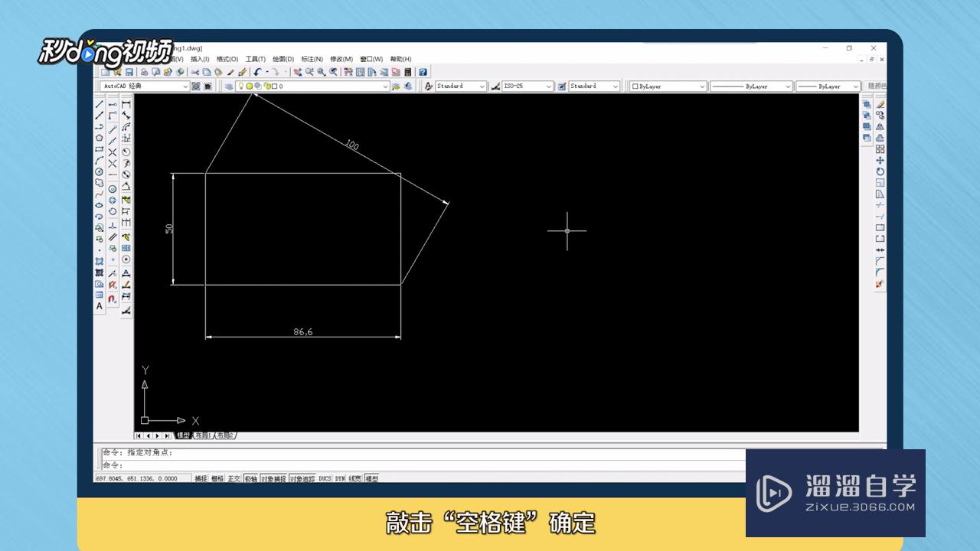Switch to the 布局2 layout tab
Viewport: 980px width, 551px height.
point(225,435)
